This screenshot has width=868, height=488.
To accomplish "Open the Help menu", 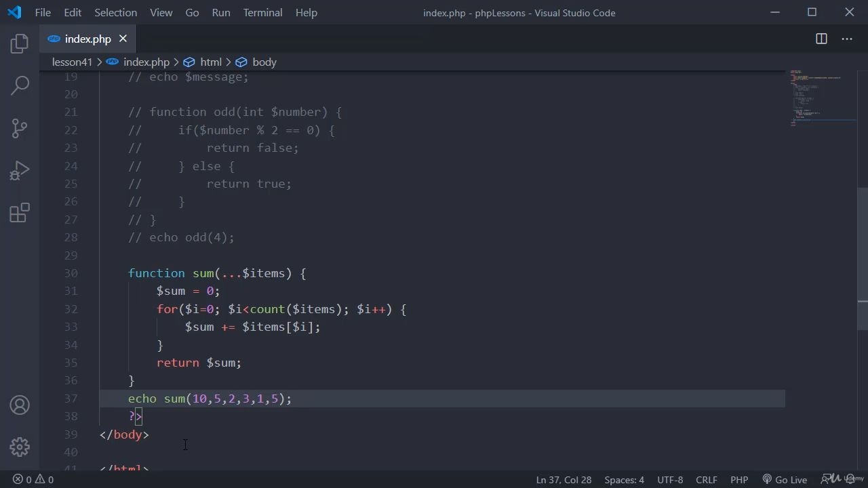I will [307, 12].
